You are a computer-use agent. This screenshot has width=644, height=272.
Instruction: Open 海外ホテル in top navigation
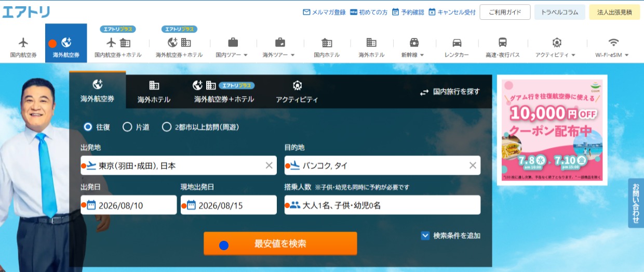pos(371,47)
